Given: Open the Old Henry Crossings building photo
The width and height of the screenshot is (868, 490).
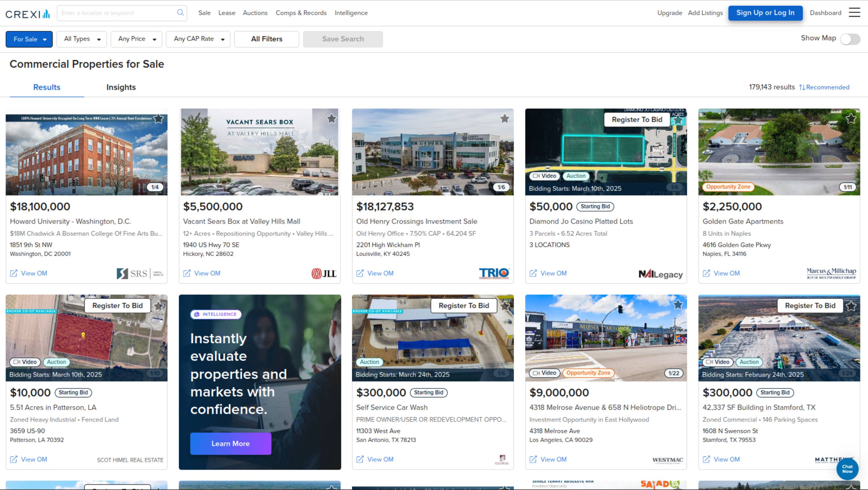Looking at the screenshot, I should click(x=433, y=152).
